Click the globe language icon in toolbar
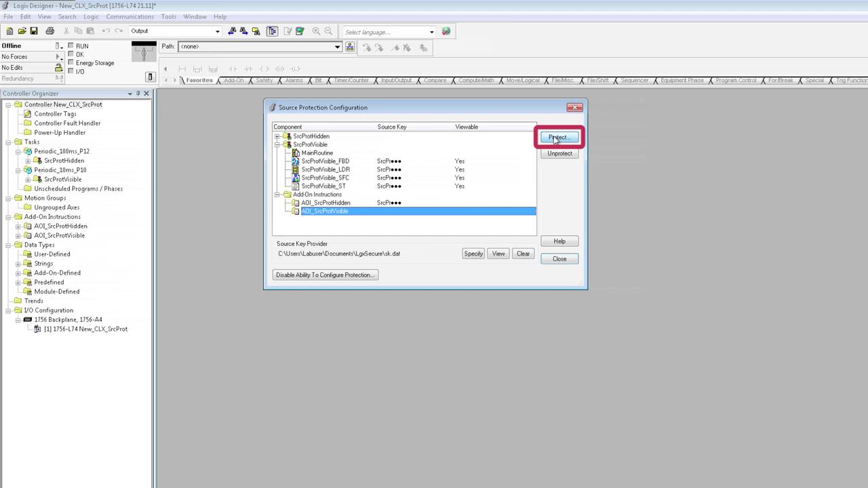This screenshot has width=868, height=488. (446, 31)
